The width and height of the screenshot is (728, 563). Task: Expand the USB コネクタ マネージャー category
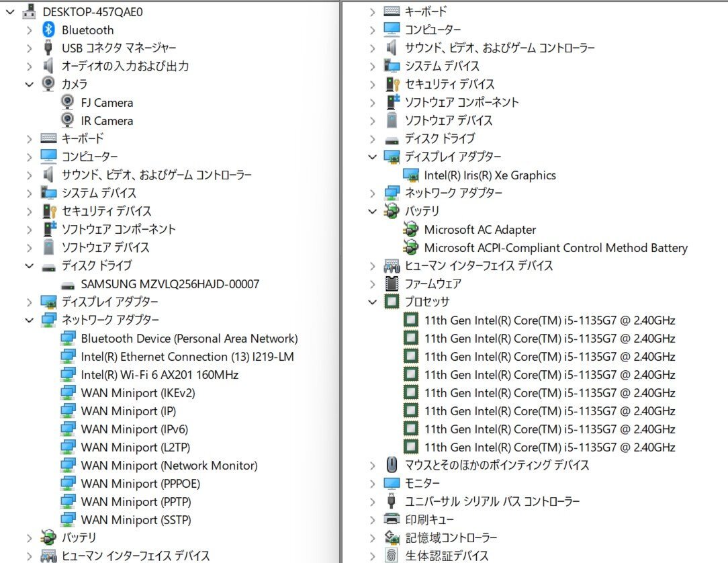(30, 48)
